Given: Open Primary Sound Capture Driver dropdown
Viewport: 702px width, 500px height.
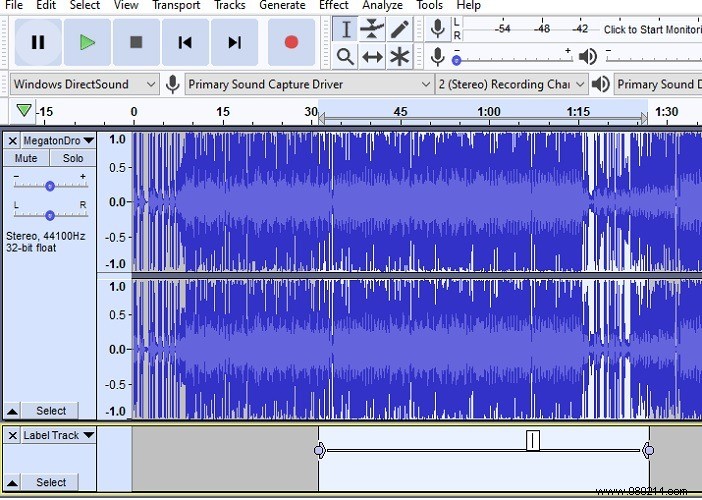Looking at the screenshot, I should (x=309, y=84).
